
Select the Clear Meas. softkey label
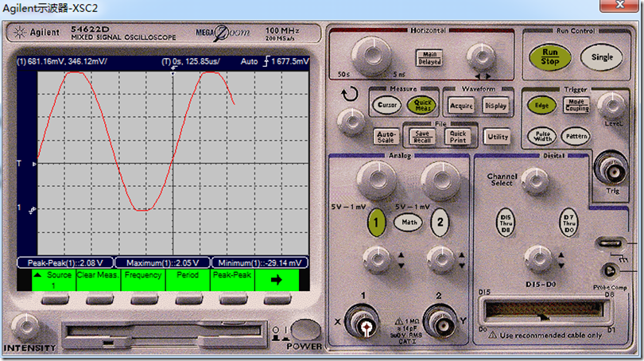[98, 280]
